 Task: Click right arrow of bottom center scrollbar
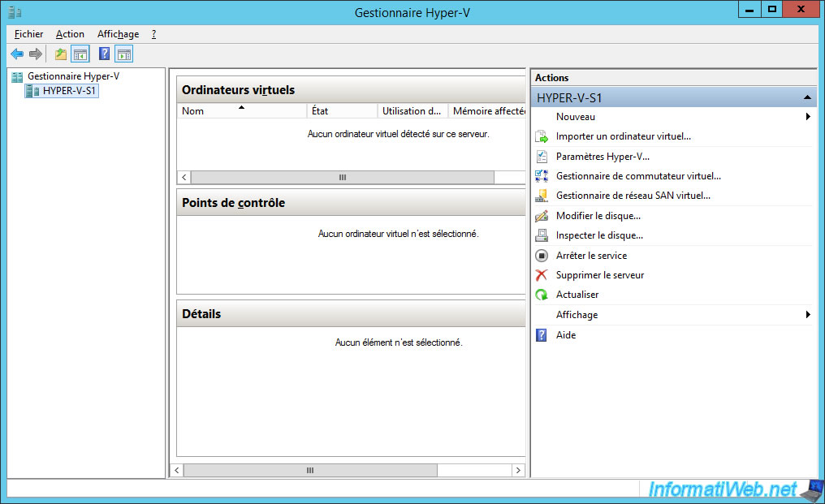click(518, 471)
